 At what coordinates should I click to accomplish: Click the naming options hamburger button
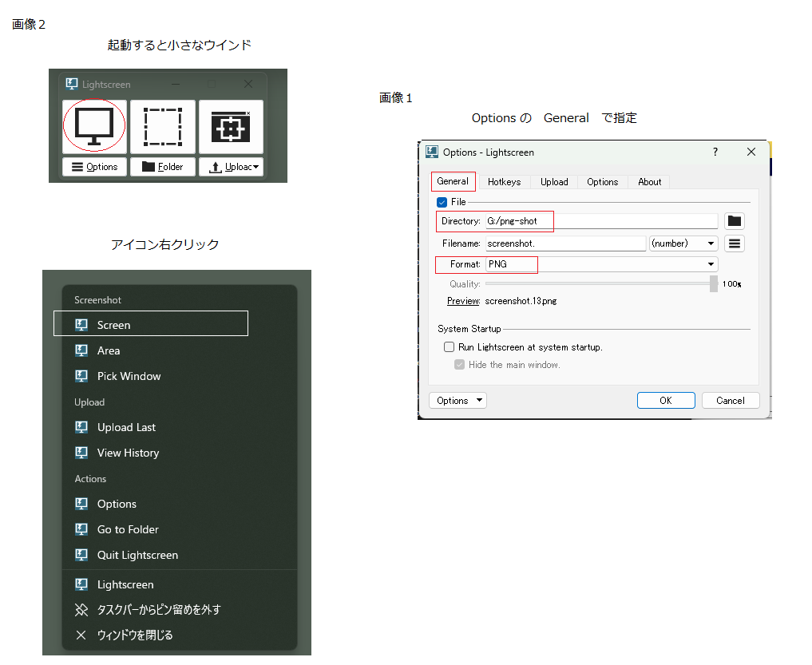[x=735, y=243]
